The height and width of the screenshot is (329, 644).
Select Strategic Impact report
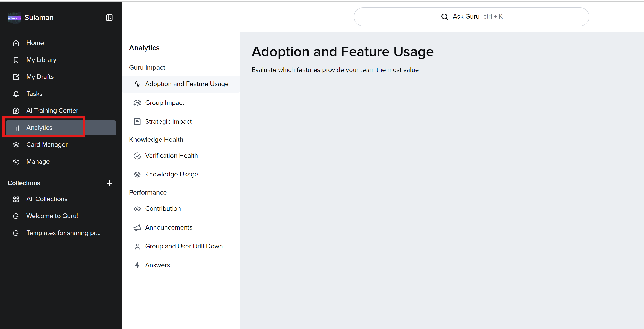click(168, 121)
